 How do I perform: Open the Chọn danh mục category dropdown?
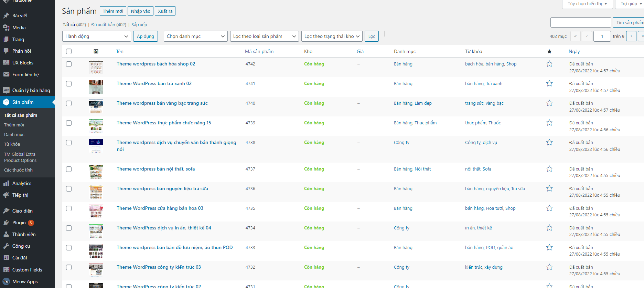point(195,36)
